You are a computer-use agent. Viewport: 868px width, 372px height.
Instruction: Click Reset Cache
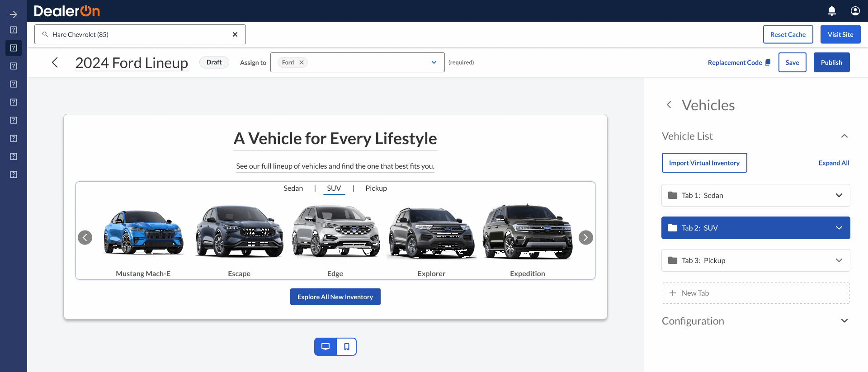point(788,34)
